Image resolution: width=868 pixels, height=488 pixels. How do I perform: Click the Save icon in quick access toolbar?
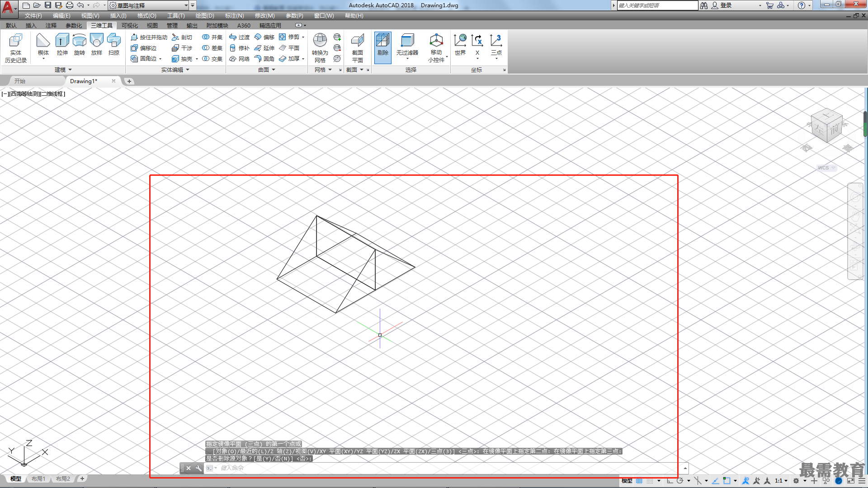(48, 5)
